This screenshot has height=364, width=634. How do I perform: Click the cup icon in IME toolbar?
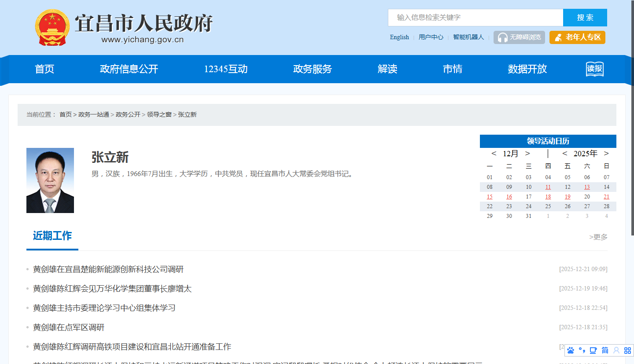pos(593,350)
